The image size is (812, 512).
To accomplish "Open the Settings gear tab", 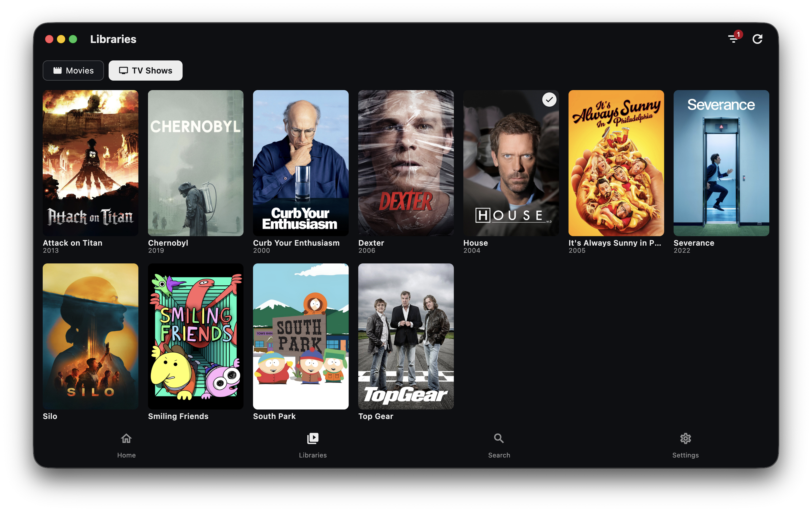I will coord(686,446).
